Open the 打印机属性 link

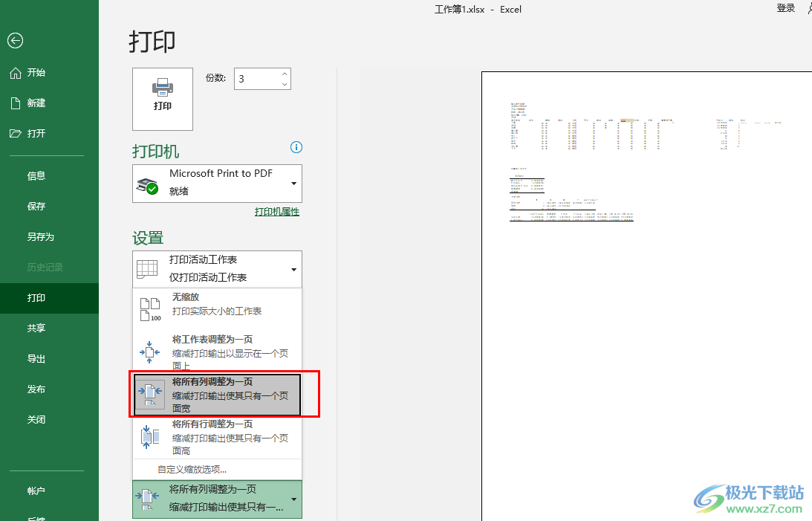tap(276, 211)
